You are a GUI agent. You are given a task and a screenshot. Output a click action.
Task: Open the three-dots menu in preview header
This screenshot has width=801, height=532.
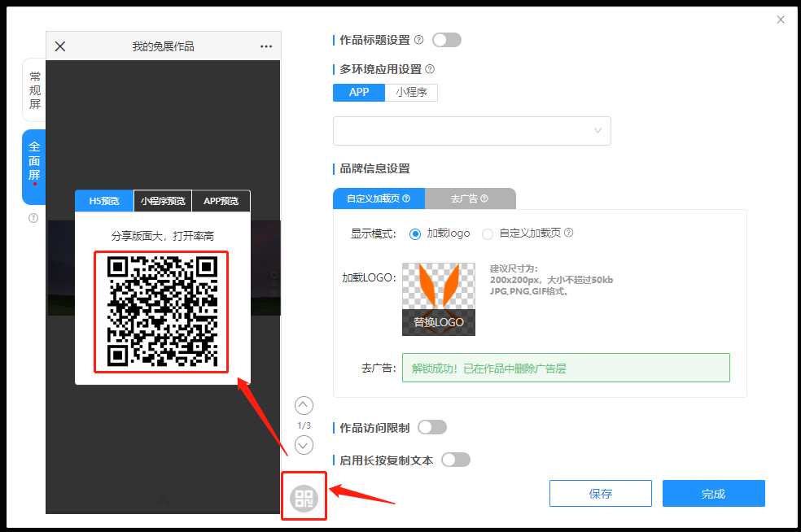click(x=266, y=46)
